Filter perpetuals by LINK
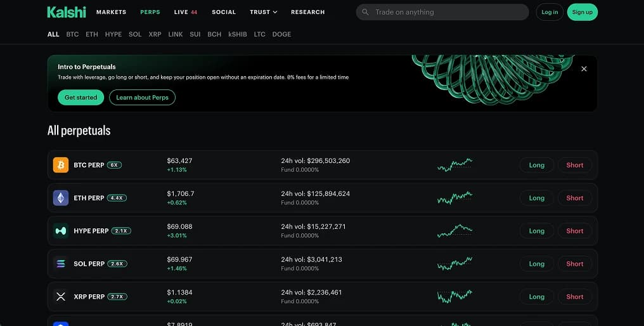644x326 pixels. [176, 34]
